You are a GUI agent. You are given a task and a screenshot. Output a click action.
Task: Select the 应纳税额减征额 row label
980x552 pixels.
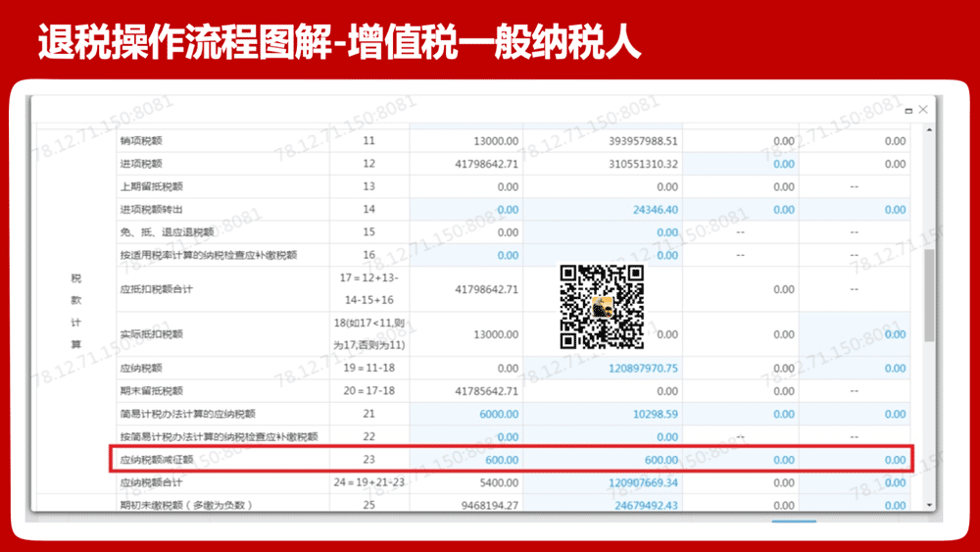point(156,460)
